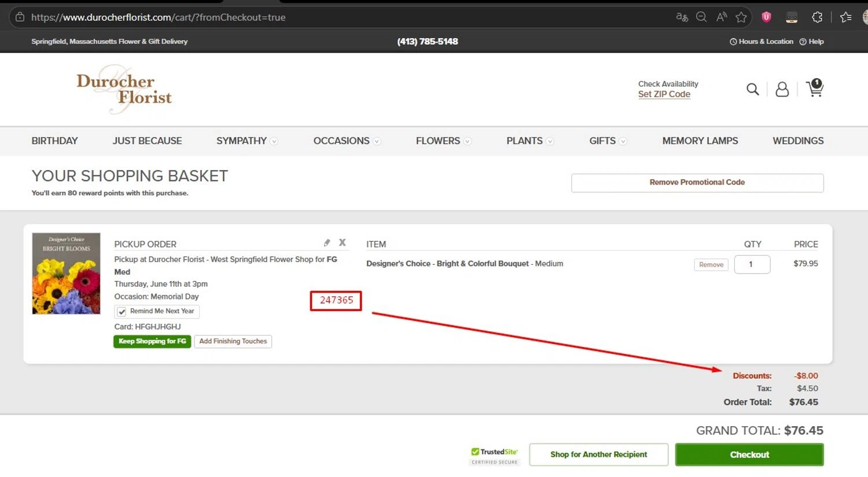The image size is (868, 477).
Task: Click the Durocher Florist logo
Action: (124, 89)
